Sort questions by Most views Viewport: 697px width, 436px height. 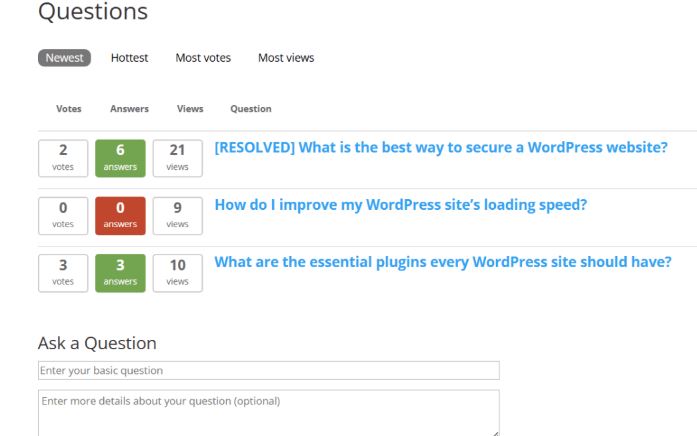pyautogui.click(x=286, y=58)
